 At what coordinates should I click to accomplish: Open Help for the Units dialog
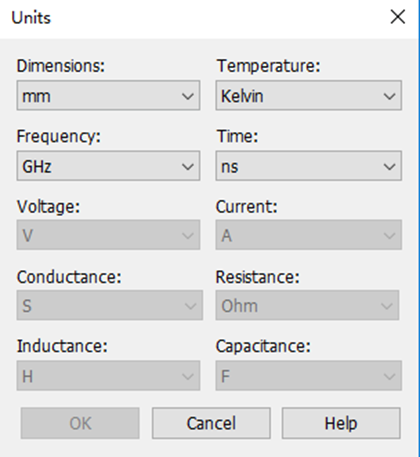(x=341, y=423)
